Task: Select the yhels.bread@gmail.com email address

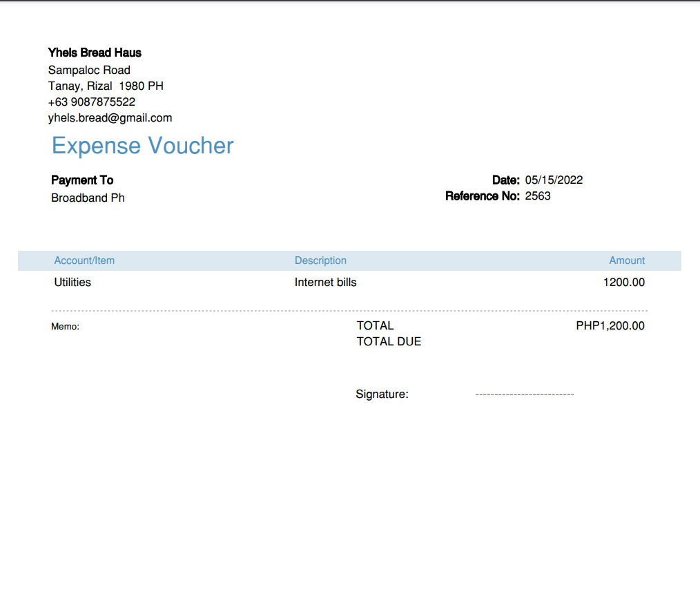Action: click(110, 118)
